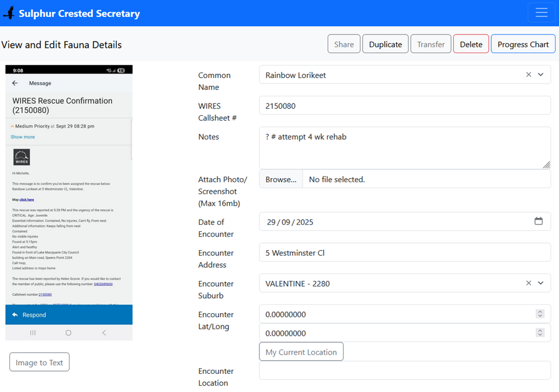Open the hamburger navigation menu

[x=541, y=13]
